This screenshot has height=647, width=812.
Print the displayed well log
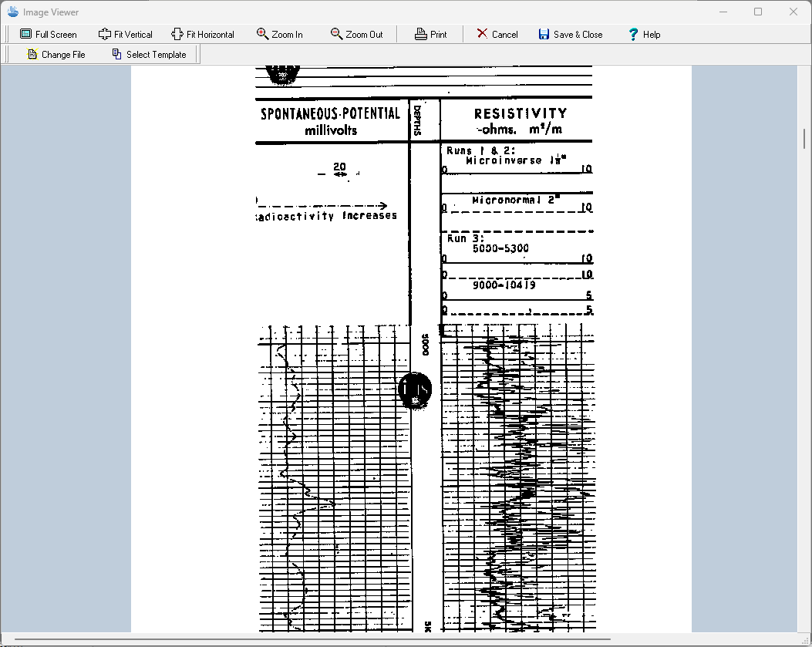[421, 34]
